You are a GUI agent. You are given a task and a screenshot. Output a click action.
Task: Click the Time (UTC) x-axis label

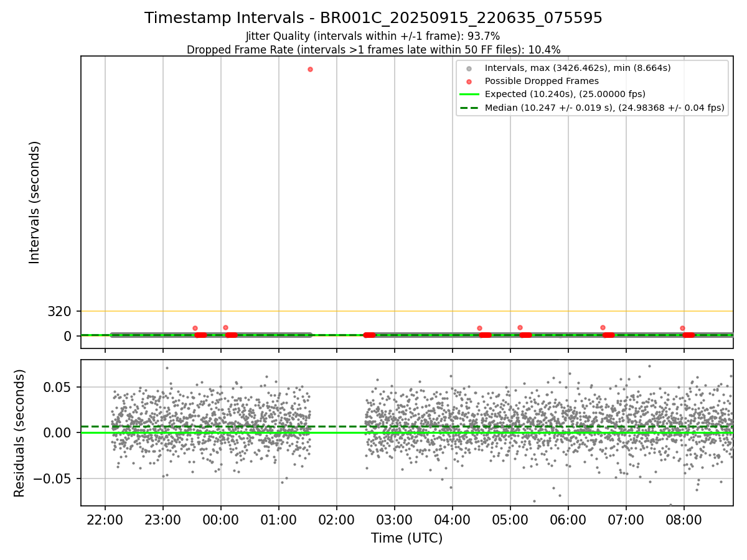407,538
